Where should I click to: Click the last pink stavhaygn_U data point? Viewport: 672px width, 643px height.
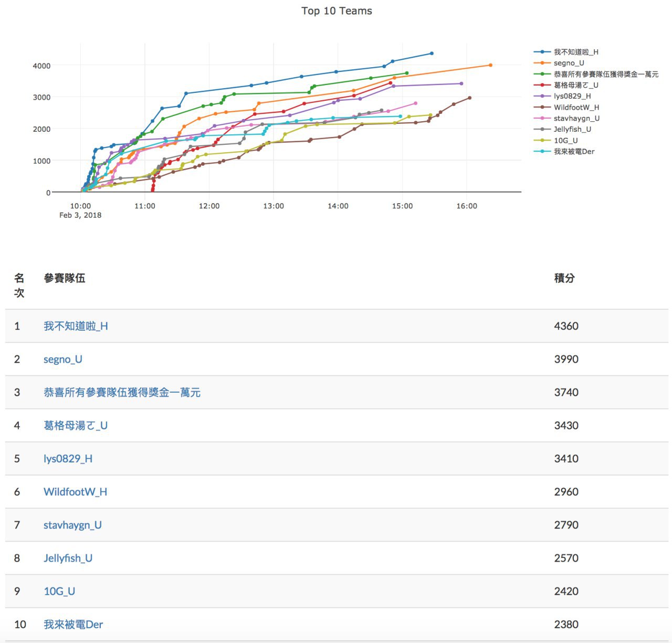coord(415,103)
